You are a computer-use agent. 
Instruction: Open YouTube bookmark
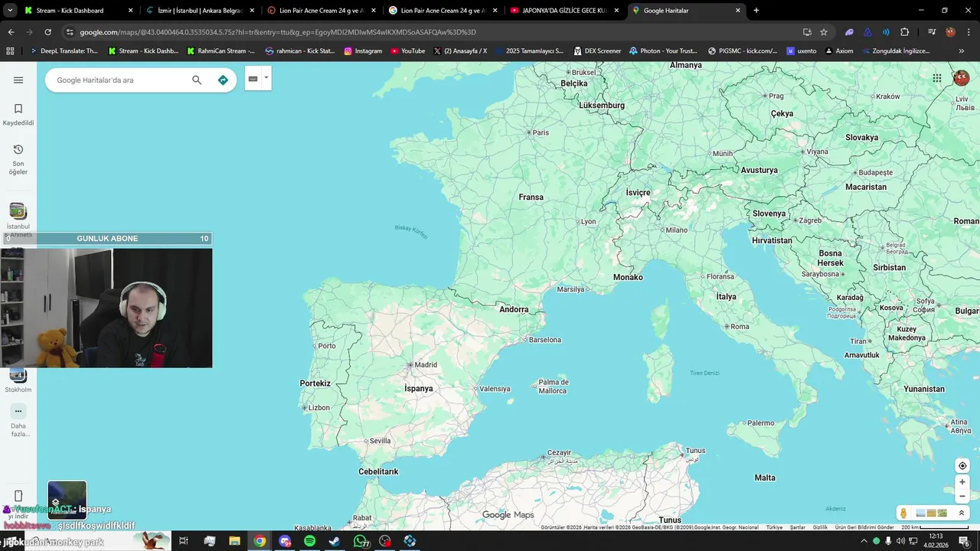pos(408,51)
